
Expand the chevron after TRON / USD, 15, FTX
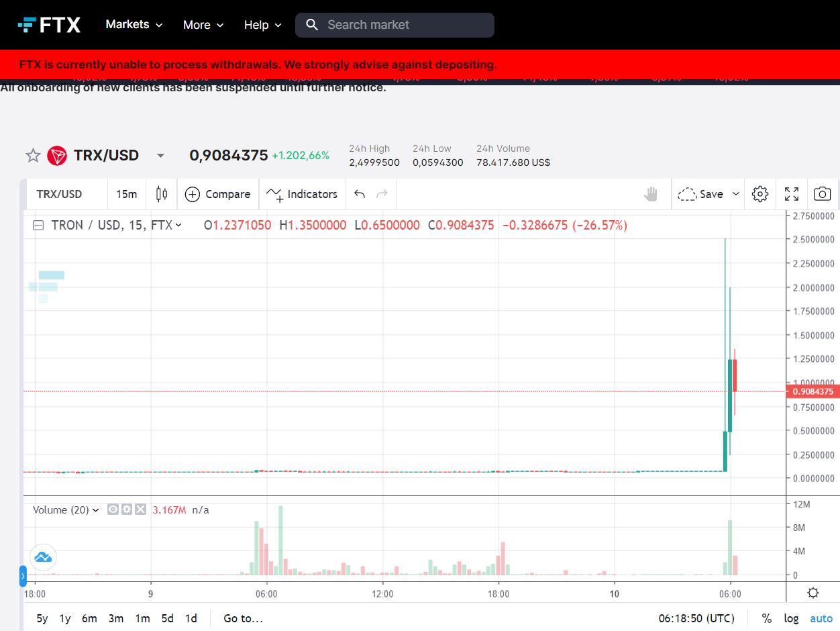tap(178, 226)
